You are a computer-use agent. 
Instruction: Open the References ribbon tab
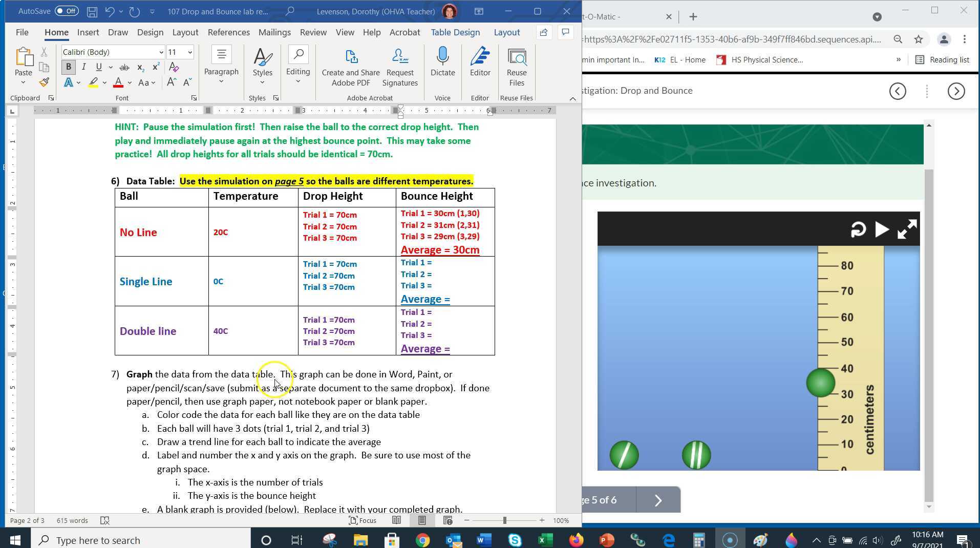click(x=228, y=32)
